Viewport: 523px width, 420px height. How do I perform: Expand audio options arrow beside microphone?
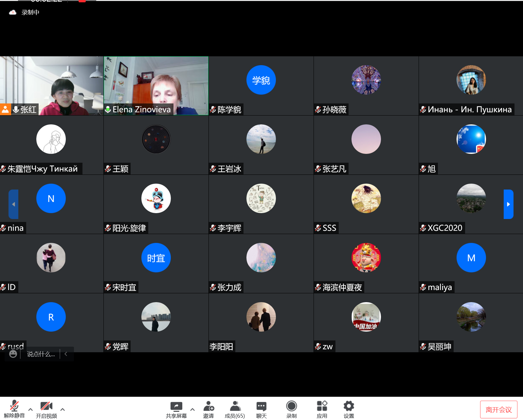tap(30, 409)
